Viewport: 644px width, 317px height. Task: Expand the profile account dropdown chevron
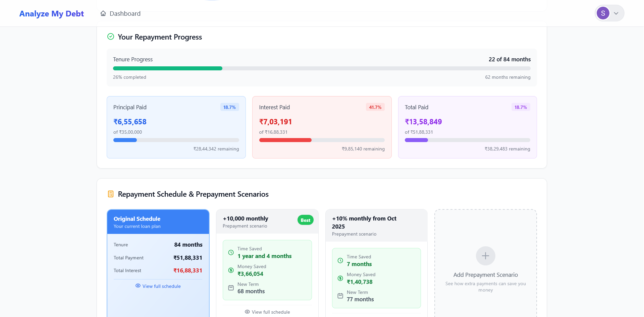616,13
